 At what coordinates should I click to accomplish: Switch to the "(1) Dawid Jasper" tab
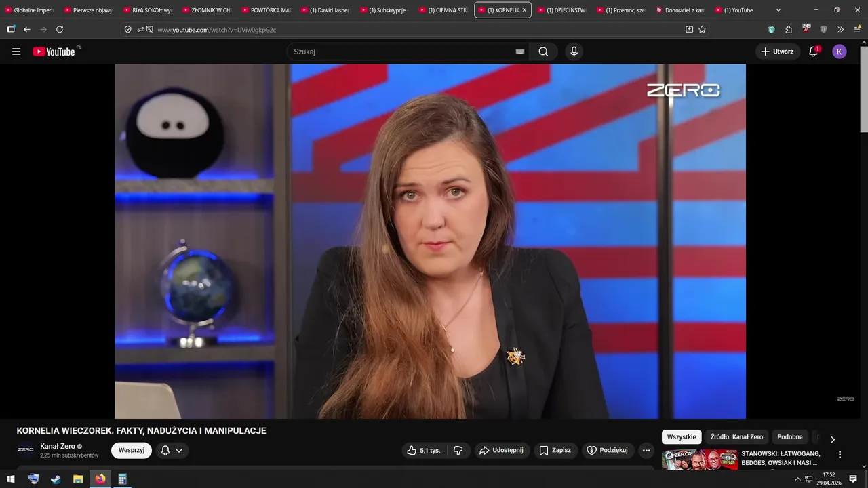[325, 10]
